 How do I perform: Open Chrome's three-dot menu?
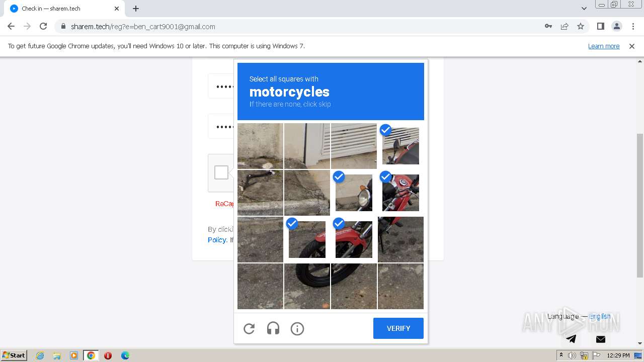tap(632, 26)
